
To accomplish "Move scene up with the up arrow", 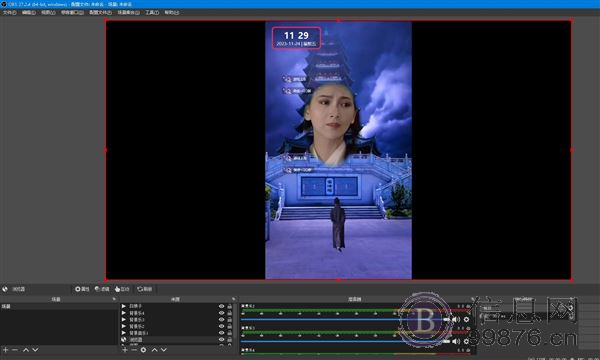I will coord(26,350).
